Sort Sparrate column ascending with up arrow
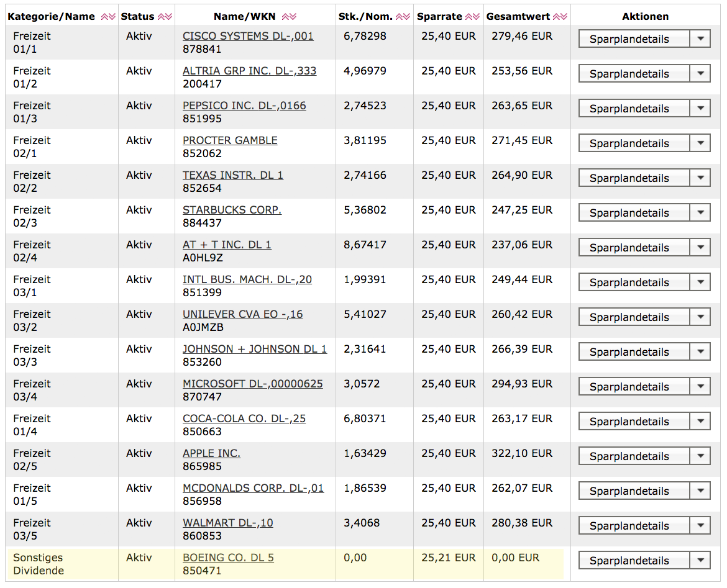727x588 pixels. pos(469,17)
